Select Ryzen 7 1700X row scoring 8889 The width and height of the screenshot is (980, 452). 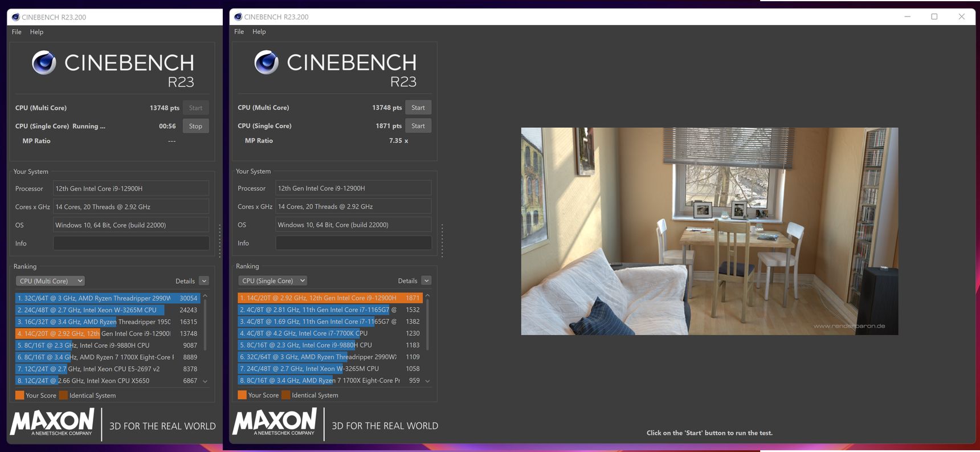coord(108,357)
